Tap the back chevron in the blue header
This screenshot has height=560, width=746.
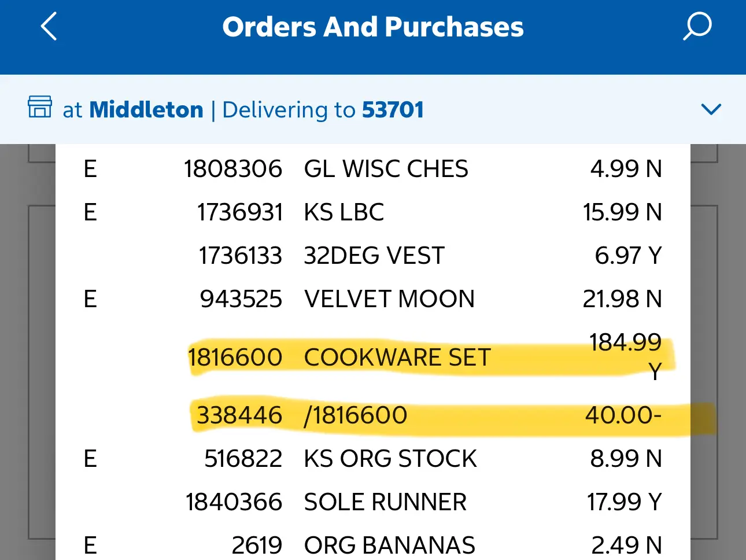tap(49, 26)
